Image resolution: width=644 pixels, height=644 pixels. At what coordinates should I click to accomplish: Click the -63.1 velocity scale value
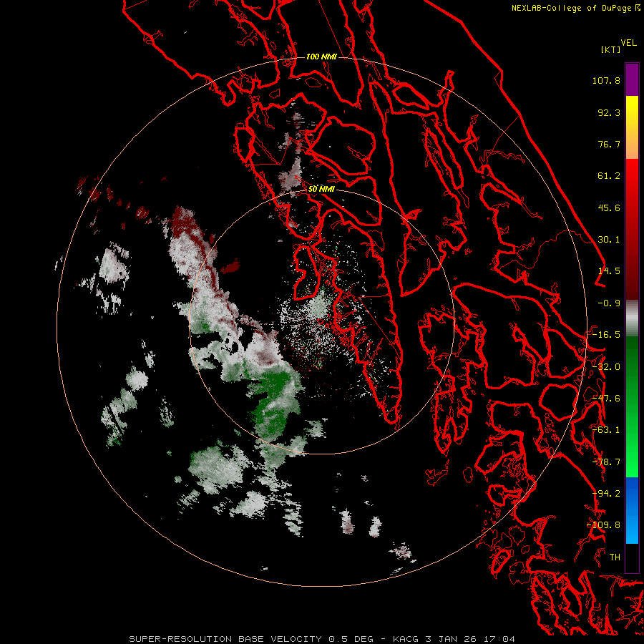[606, 430]
